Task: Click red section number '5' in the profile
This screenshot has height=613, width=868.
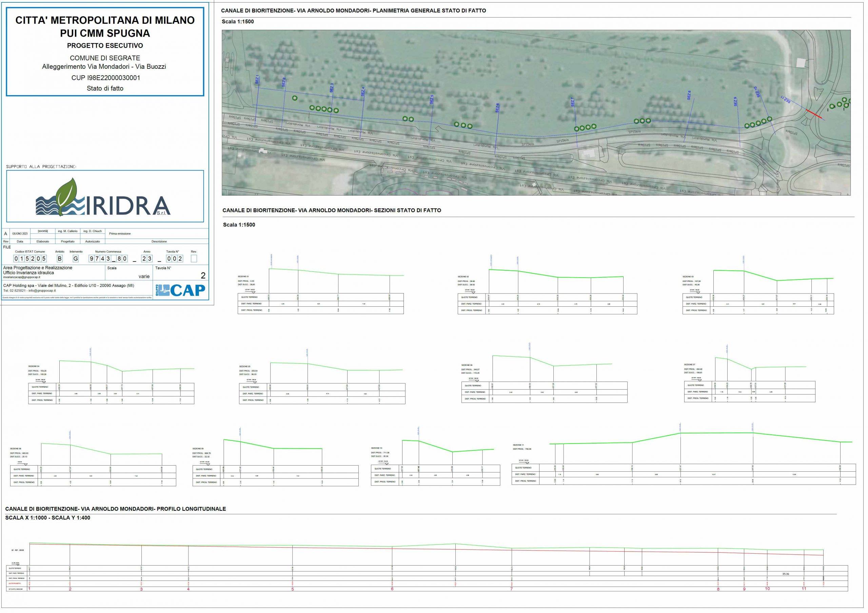Action: coord(293,590)
